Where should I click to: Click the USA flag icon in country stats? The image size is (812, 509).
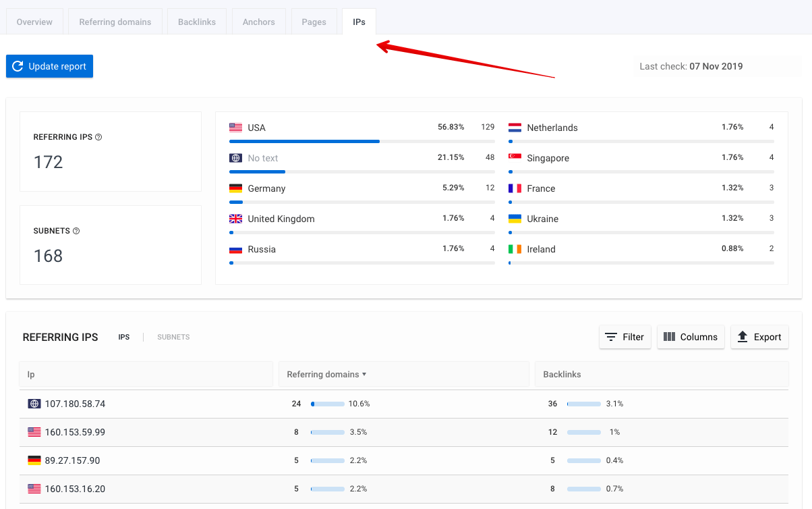pyautogui.click(x=235, y=127)
